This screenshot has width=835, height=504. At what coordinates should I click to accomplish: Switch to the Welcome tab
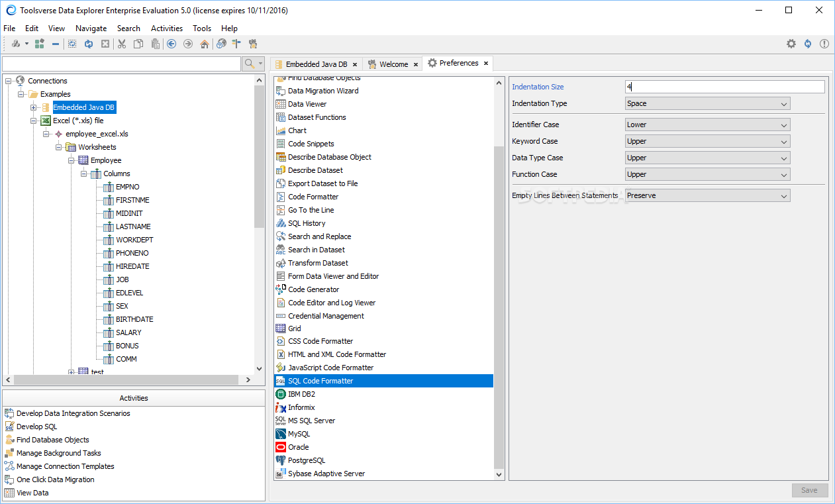(x=393, y=64)
